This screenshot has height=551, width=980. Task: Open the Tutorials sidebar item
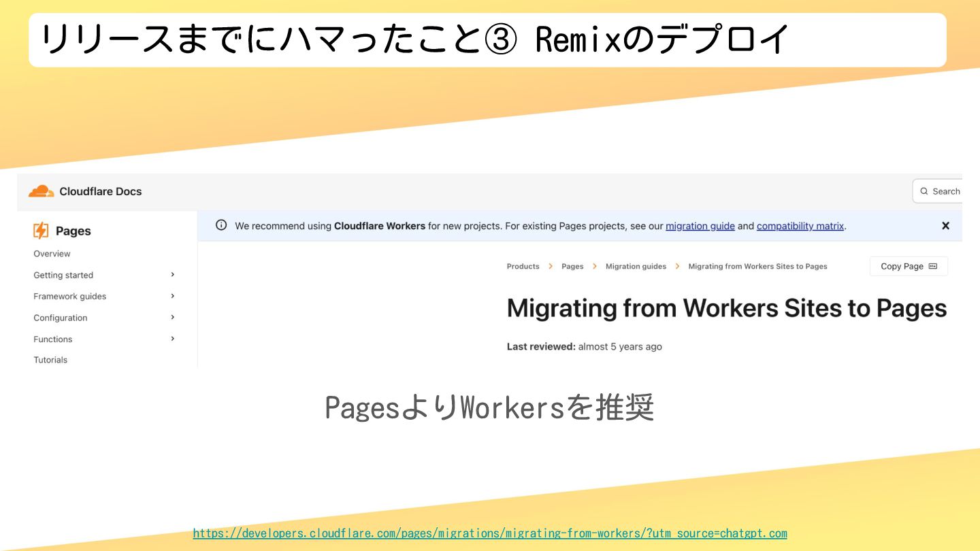pyautogui.click(x=50, y=360)
